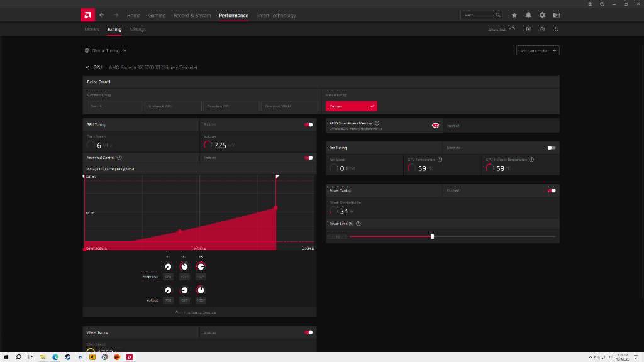Screen dimensions: 644x362
Task: Toggle VRAM Tuning switch
Action: [308, 332]
